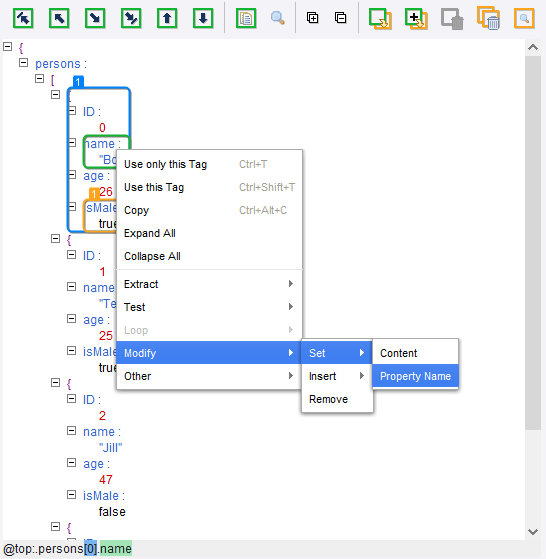The width and height of the screenshot is (546, 559).
Task: Select Expand All in the context menu
Action: pos(210,233)
